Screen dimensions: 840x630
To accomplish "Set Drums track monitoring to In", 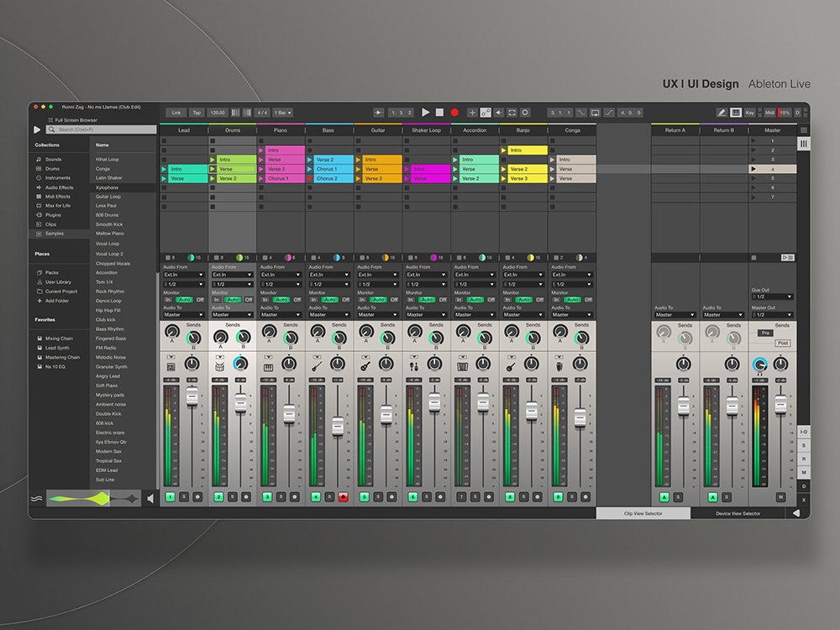I will 217,299.
